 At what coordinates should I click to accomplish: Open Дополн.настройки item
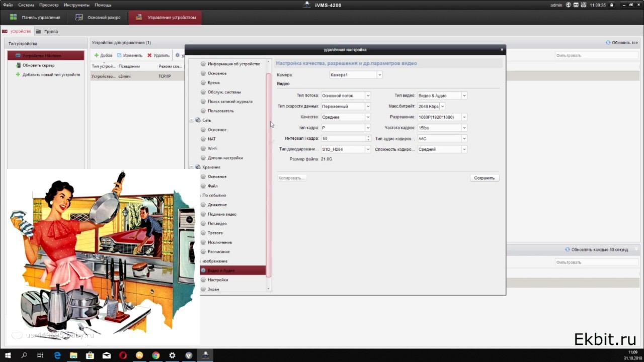pos(225,158)
